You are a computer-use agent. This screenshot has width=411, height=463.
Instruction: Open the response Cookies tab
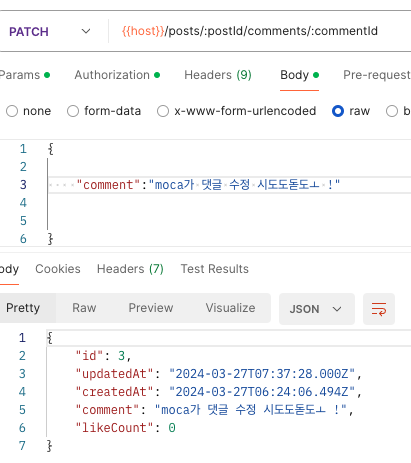(58, 269)
